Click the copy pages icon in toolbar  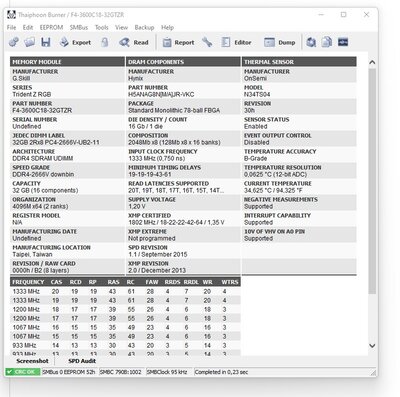pyautogui.click(x=327, y=42)
